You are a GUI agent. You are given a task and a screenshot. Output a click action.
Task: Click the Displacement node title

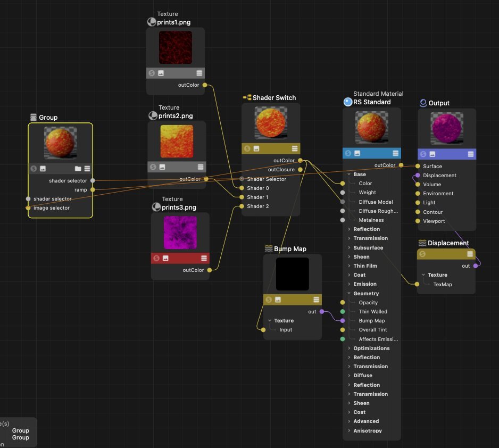pos(448,243)
